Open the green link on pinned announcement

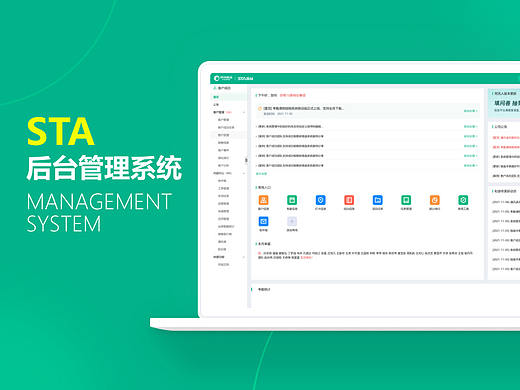[471, 111]
